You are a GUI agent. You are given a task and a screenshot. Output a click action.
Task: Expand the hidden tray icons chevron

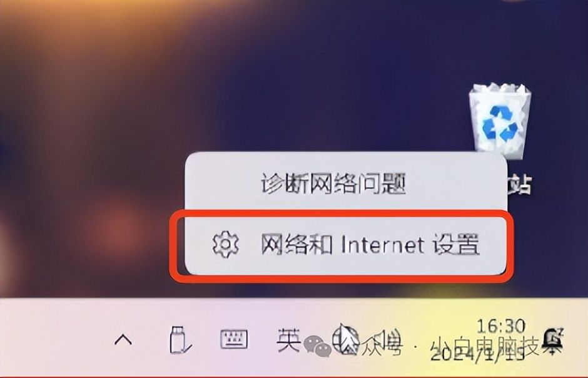point(123,340)
